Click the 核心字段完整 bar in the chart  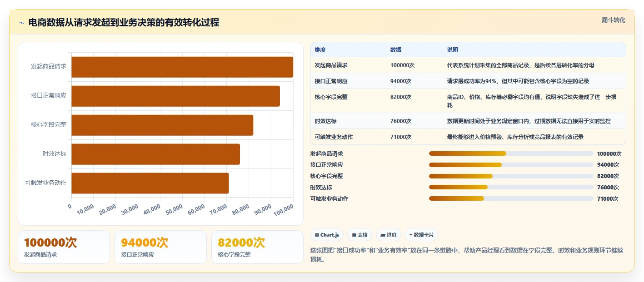click(x=162, y=125)
